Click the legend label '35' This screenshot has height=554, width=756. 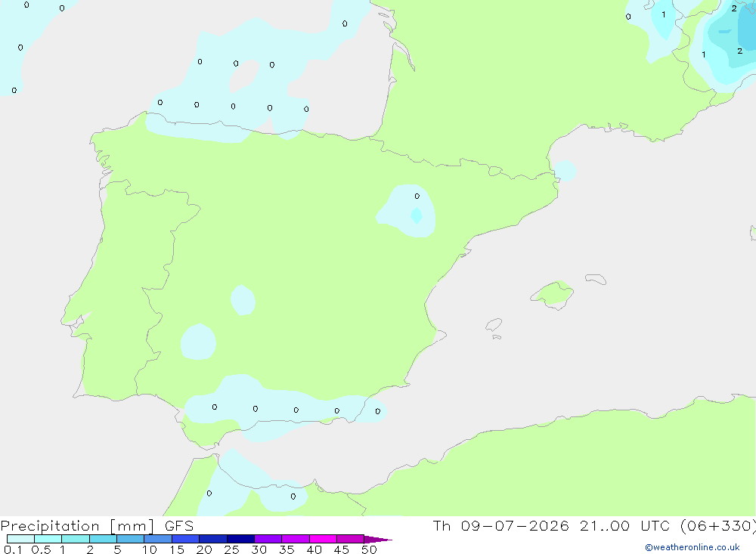[x=287, y=549]
